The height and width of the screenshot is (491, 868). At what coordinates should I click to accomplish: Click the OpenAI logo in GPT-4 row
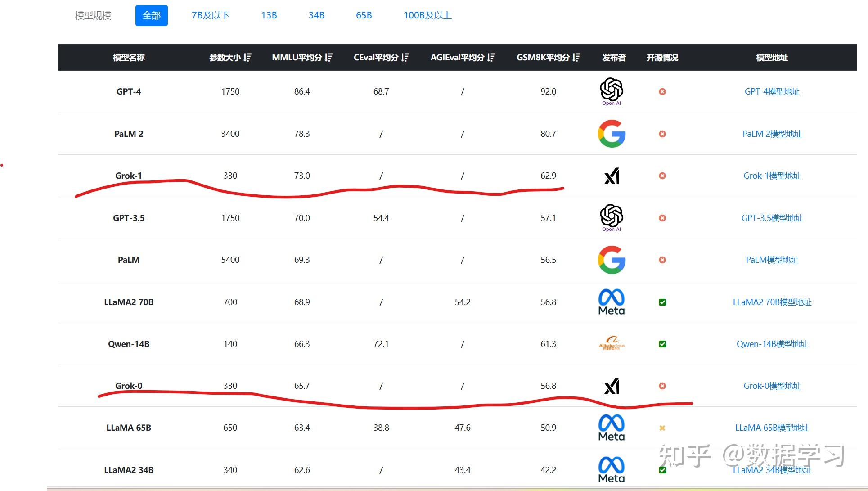point(612,91)
